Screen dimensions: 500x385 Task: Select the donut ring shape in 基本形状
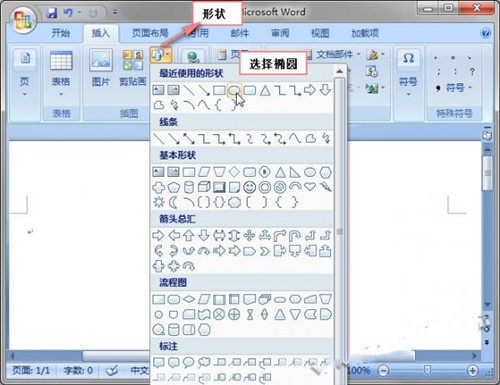(x=265, y=187)
